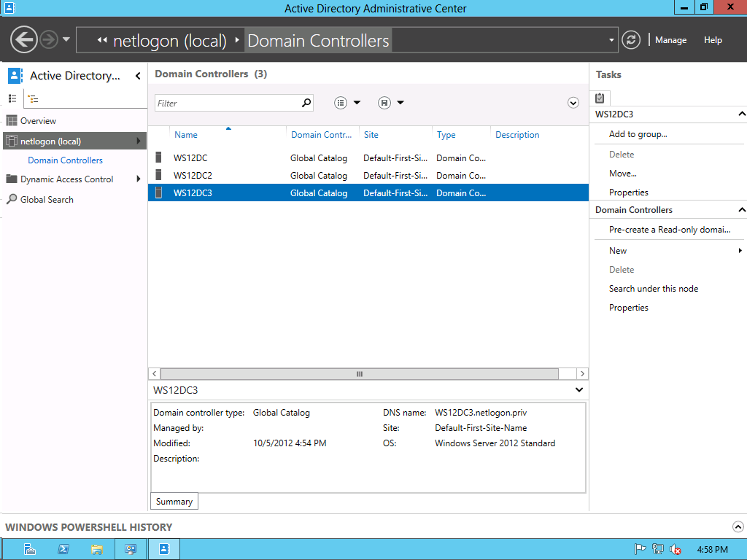Expand the filter criteria chevron

(573, 103)
